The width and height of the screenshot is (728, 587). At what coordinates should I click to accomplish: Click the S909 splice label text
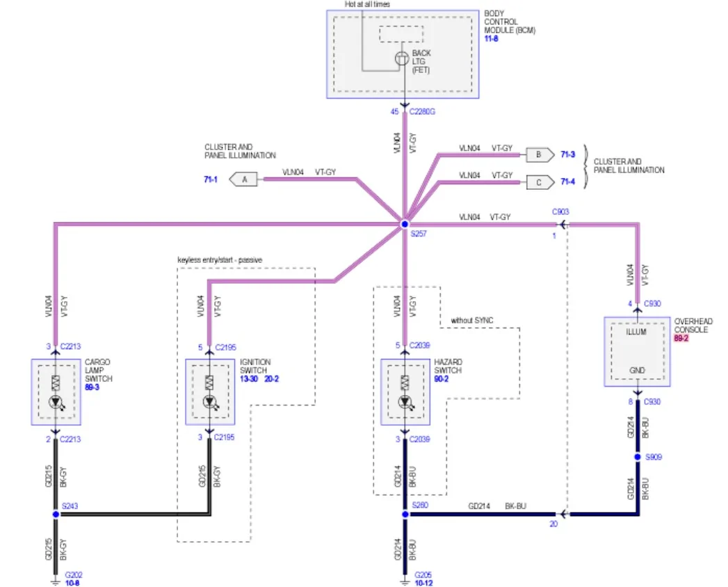(x=654, y=457)
